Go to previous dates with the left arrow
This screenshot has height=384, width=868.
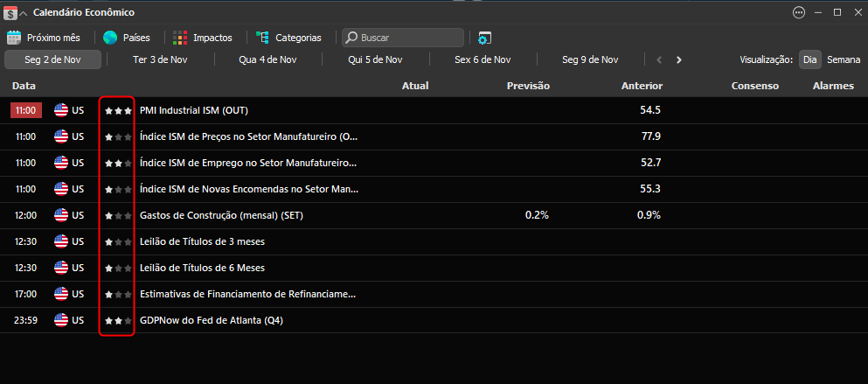(x=659, y=59)
